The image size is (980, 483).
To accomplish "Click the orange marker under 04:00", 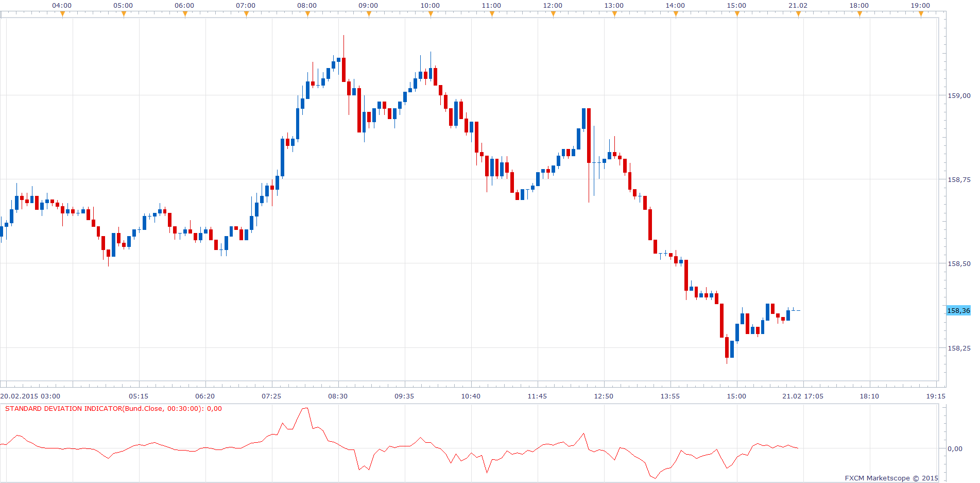I will tap(62, 14).
